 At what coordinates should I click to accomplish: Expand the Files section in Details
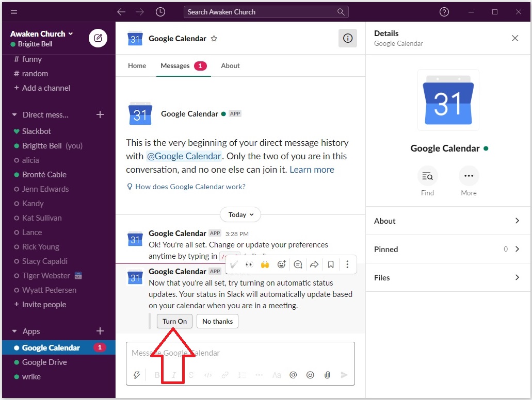(448, 278)
